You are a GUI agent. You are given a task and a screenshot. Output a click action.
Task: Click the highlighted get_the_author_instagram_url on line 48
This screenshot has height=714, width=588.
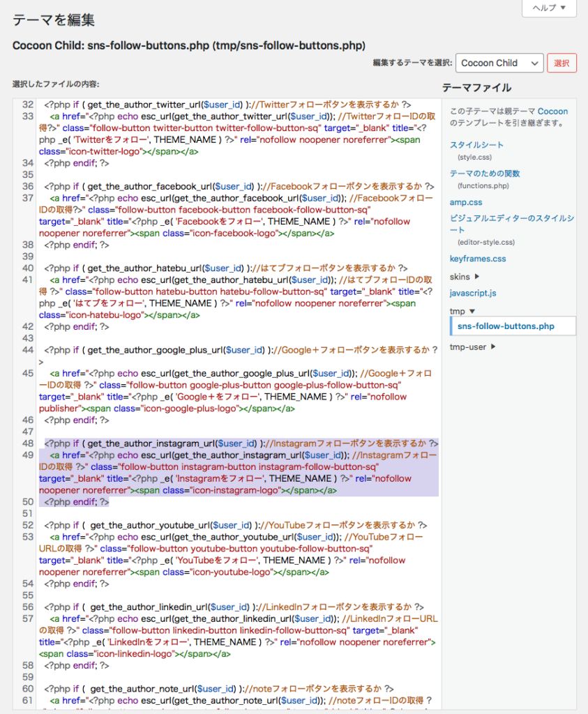[152, 443]
